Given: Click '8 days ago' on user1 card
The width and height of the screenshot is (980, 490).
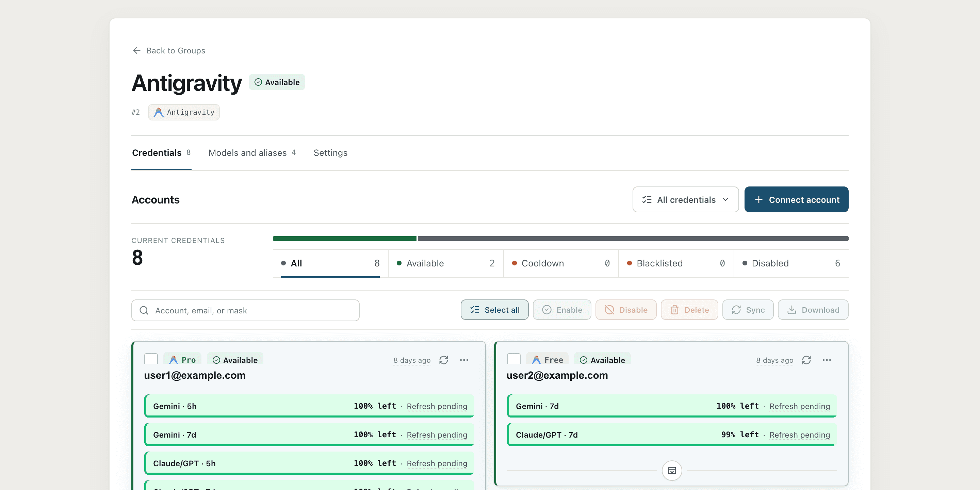Looking at the screenshot, I should pyautogui.click(x=412, y=360).
